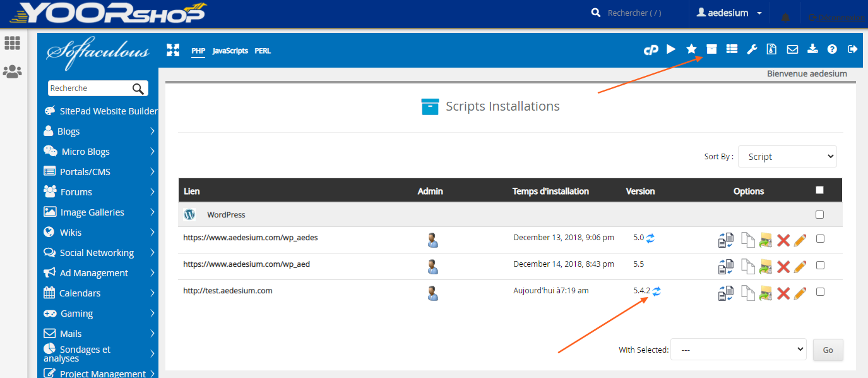Remove wp_aed installation red X
This screenshot has height=378, width=868.
tap(783, 267)
